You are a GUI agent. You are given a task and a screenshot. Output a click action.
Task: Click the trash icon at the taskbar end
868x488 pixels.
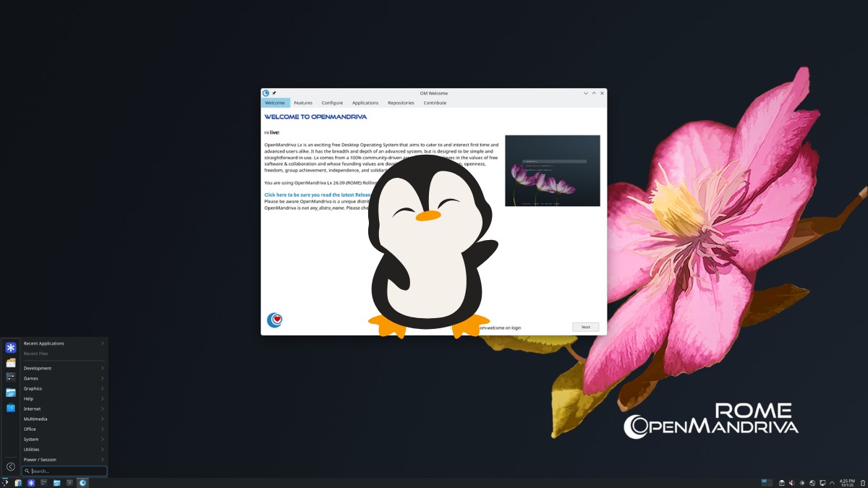point(862,483)
